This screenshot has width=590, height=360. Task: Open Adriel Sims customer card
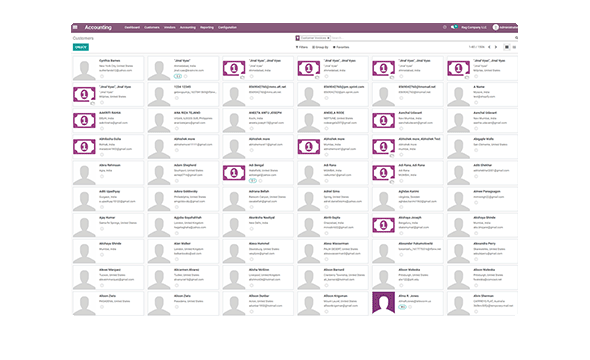pos(333,199)
